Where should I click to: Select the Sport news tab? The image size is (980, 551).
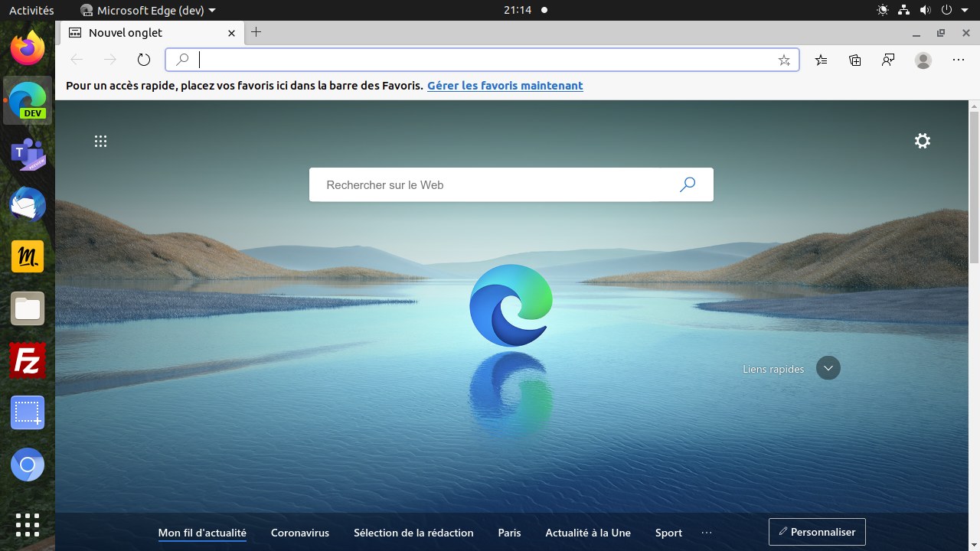tap(668, 533)
